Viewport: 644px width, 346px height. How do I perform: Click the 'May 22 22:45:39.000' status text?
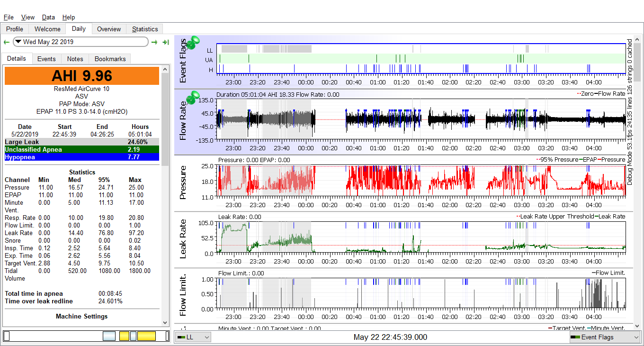tap(390, 337)
